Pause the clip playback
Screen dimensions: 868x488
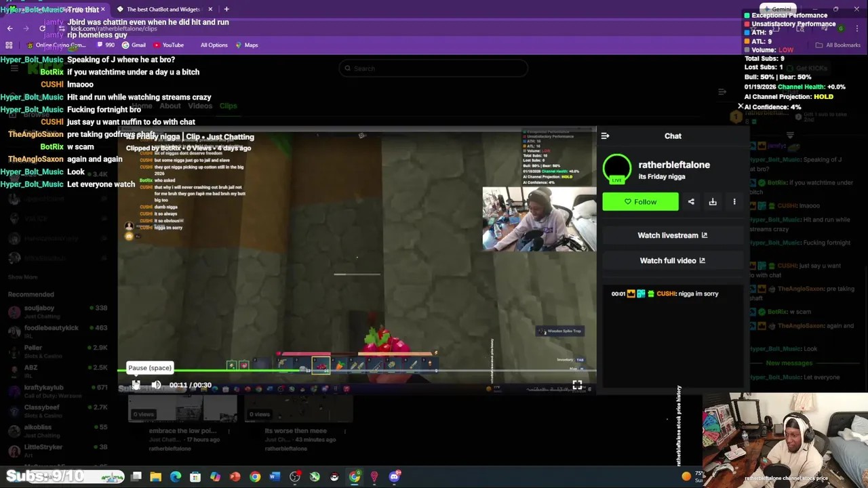tap(136, 385)
